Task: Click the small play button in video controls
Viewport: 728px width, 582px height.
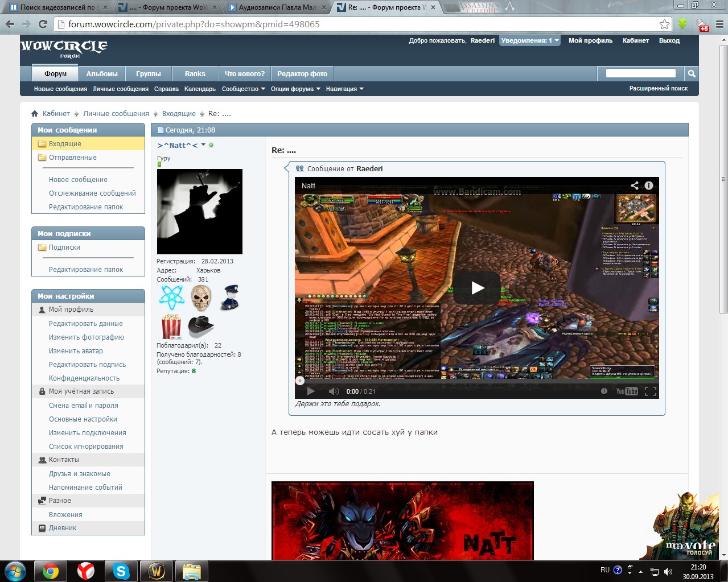Action: 311,391
